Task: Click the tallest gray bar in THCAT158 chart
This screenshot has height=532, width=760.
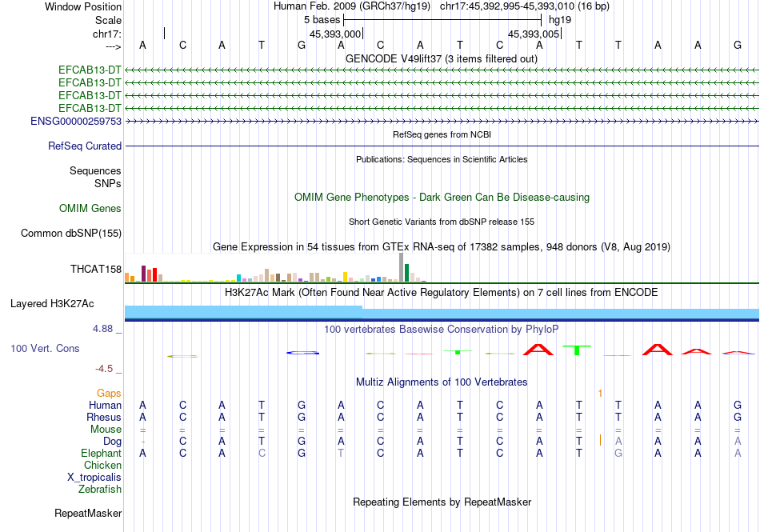Action: click(402, 267)
